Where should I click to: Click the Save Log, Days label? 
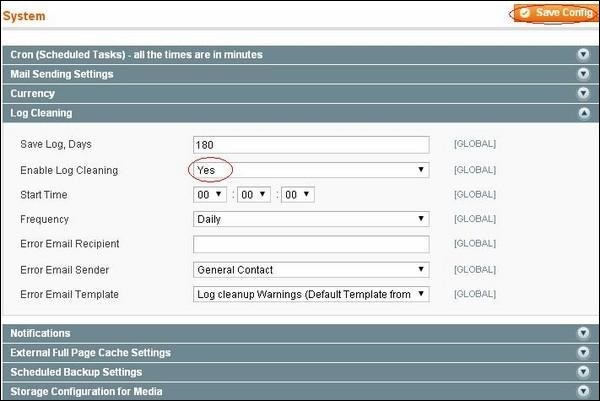56,145
